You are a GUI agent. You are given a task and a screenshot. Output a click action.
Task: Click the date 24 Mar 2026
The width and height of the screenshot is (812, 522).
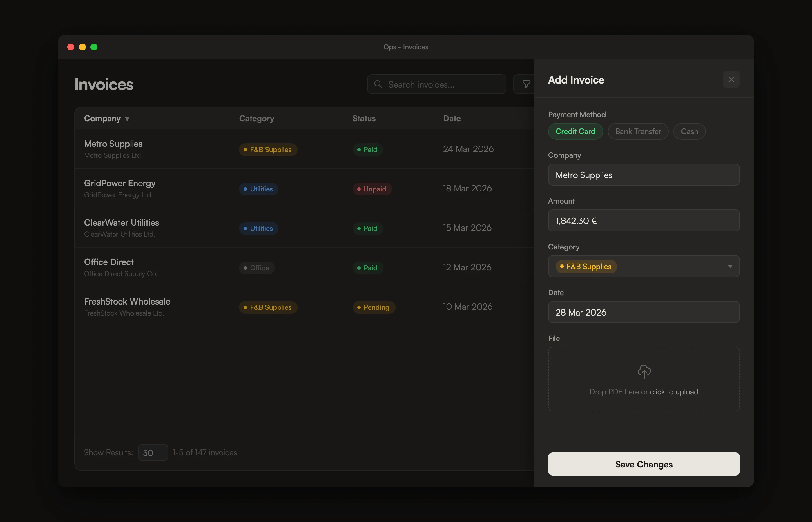[468, 149]
